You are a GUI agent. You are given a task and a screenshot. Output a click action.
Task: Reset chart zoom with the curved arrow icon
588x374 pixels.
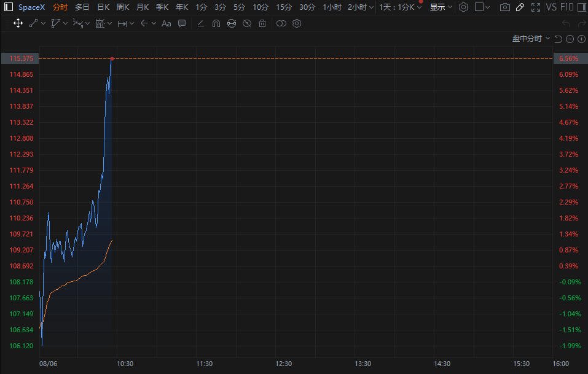tap(558, 39)
